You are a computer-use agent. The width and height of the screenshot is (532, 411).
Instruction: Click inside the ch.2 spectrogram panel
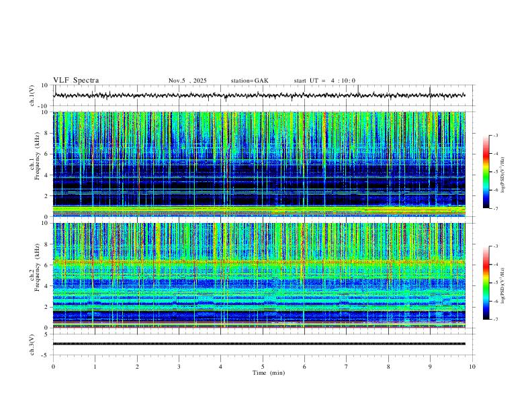pyautogui.click(x=259, y=275)
